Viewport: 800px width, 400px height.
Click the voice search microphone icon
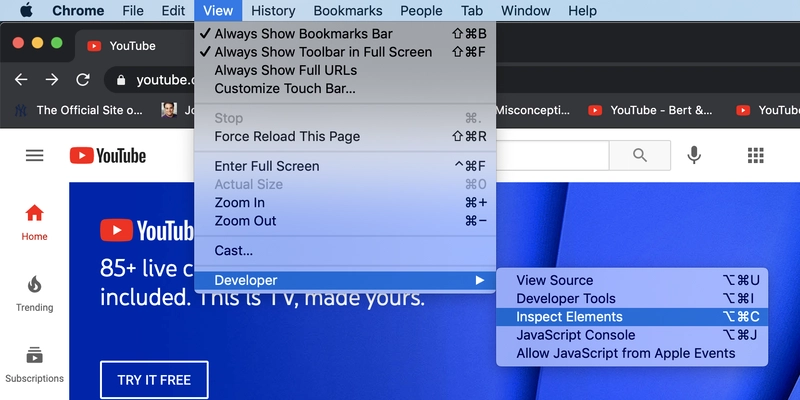694,155
